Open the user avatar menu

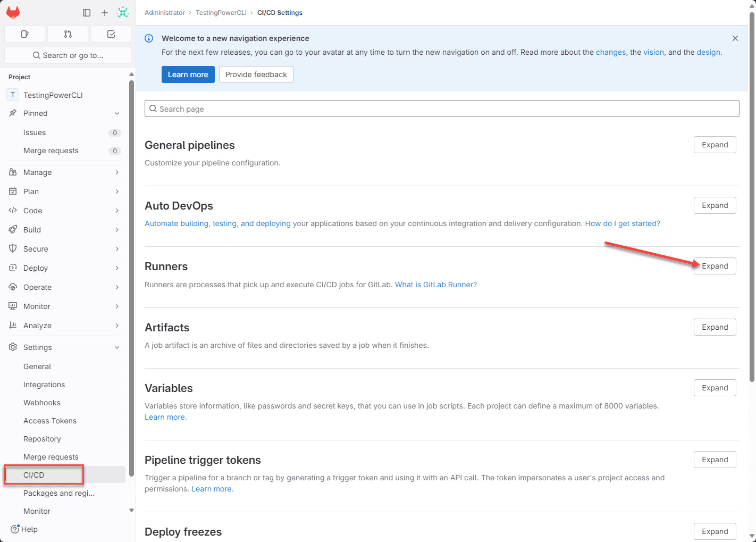tap(123, 13)
